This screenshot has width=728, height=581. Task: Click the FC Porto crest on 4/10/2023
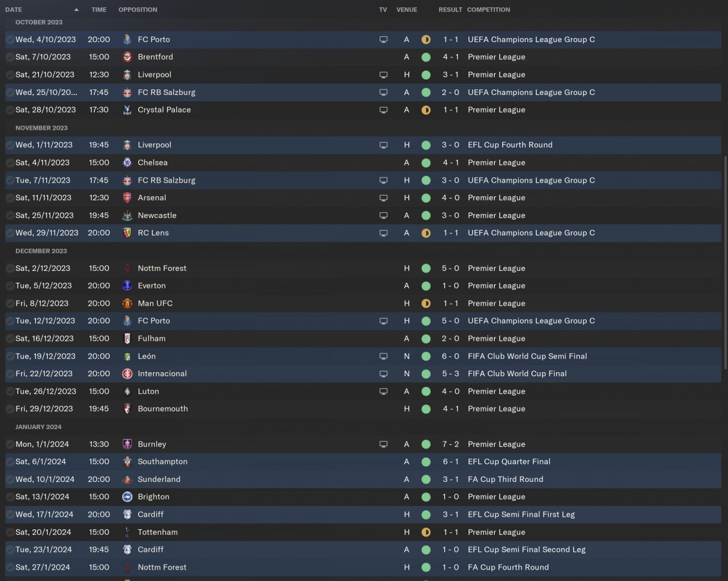(x=127, y=40)
